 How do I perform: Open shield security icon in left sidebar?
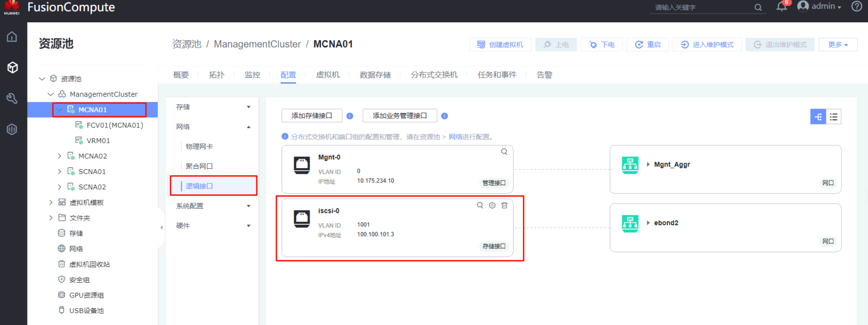tap(12, 129)
